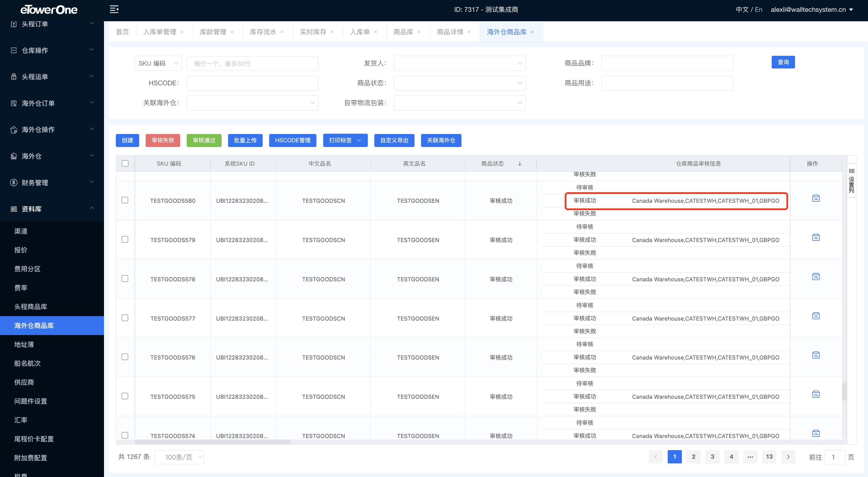Click the table's vertical scrollbar thumb
The image size is (868, 477).
pyautogui.click(x=844, y=391)
